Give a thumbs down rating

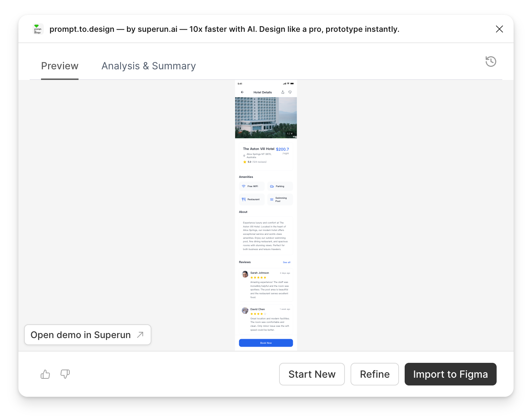[x=65, y=374]
